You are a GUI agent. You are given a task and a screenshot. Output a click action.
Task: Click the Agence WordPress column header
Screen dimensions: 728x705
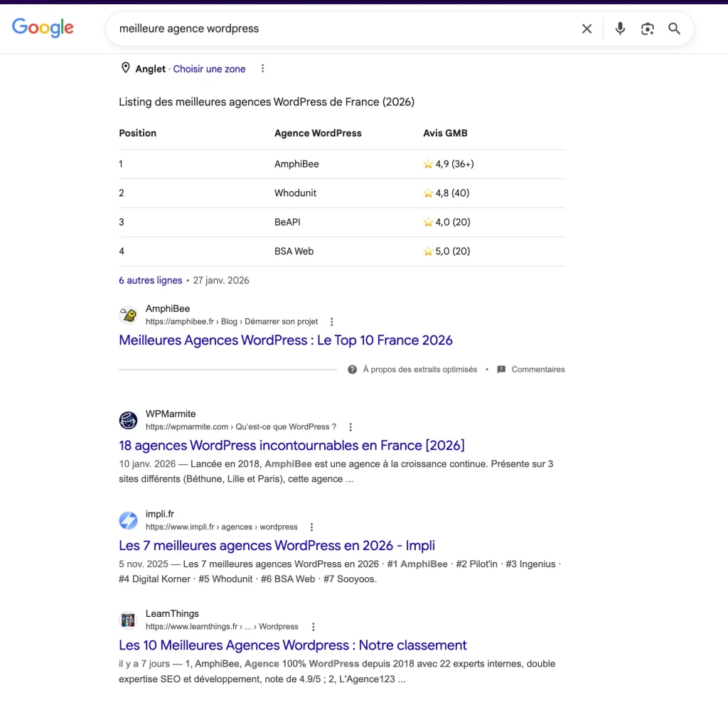pos(318,133)
